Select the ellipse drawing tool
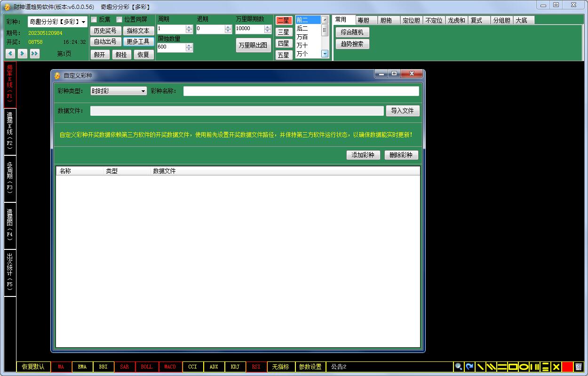This screenshot has height=376, width=588. coord(524,367)
